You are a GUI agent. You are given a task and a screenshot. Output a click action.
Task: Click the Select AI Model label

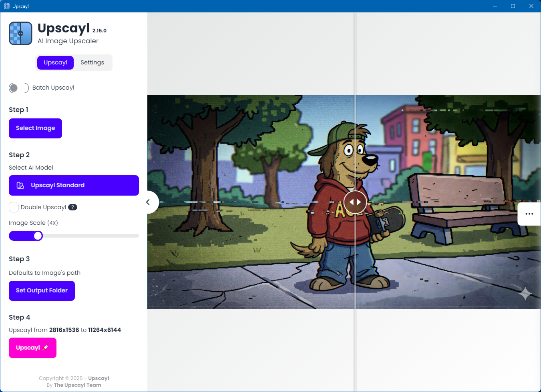pyautogui.click(x=31, y=168)
